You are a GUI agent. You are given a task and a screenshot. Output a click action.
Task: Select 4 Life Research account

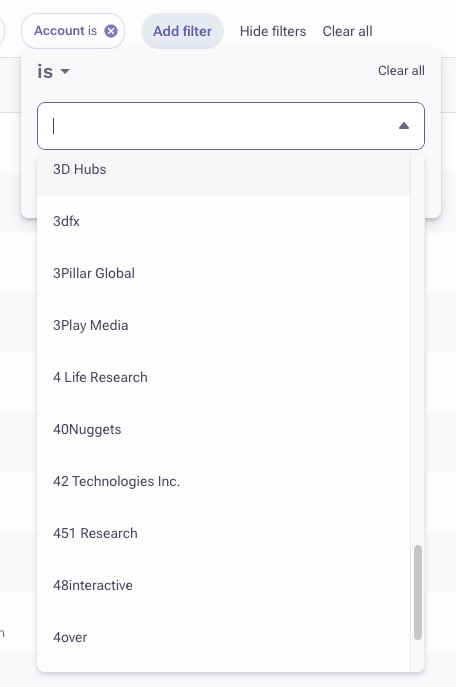(x=223, y=377)
